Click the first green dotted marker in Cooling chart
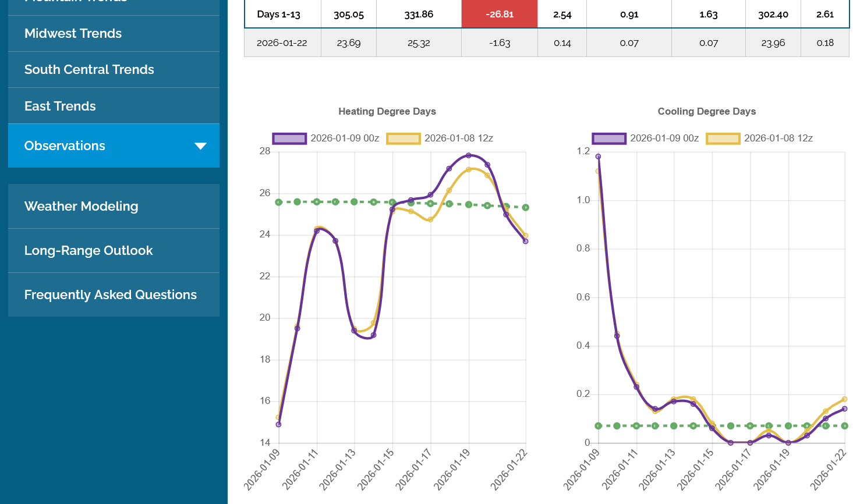The height and width of the screenshot is (504, 853). tap(598, 426)
